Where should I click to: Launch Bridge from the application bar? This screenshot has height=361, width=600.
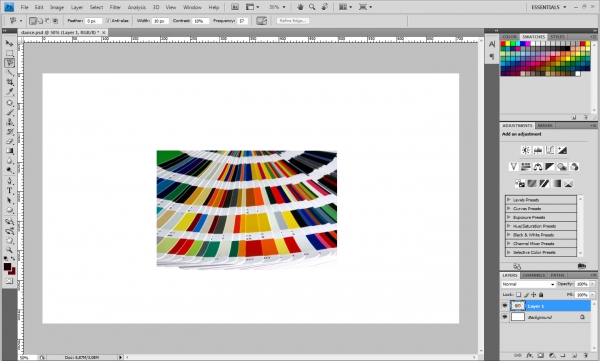coord(235,7)
